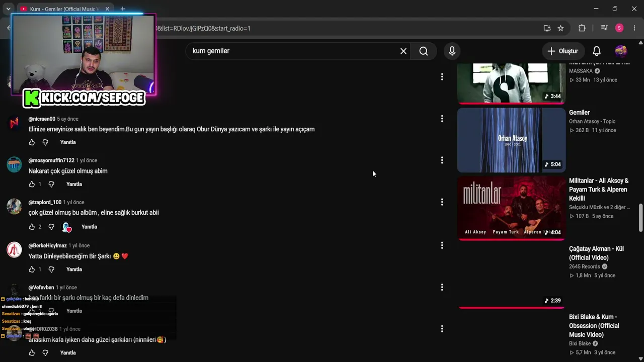The image size is (644, 362).
Task: Open the MASSAKA video thumbnail showing 3:44
Action: click(x=511, y=83)
